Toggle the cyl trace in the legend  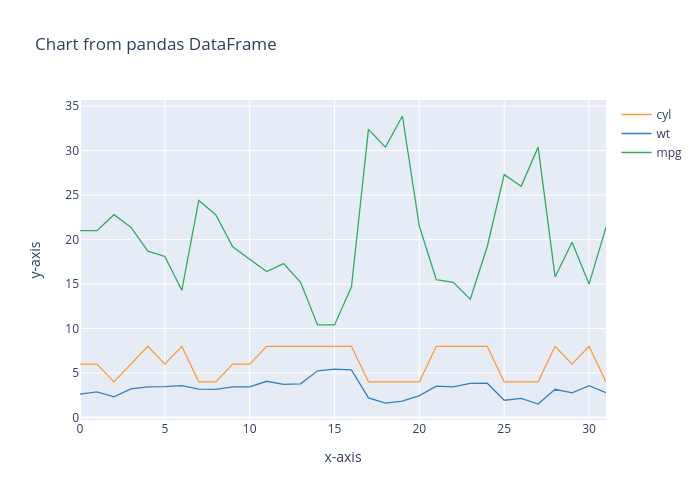coord(663,114)
